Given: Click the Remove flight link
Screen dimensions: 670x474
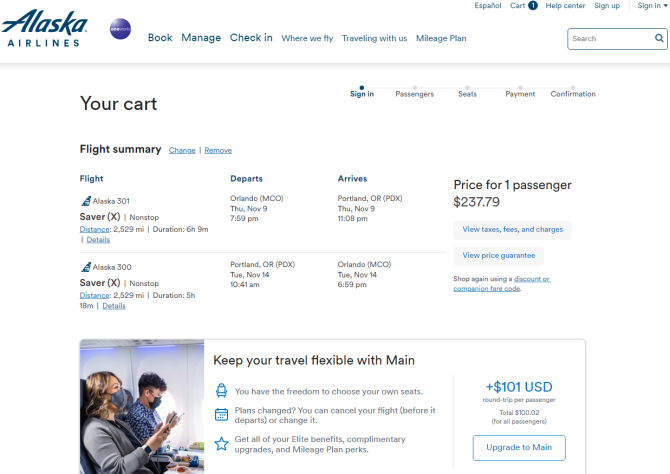Looking at the screenshot, I should (218, 150).
